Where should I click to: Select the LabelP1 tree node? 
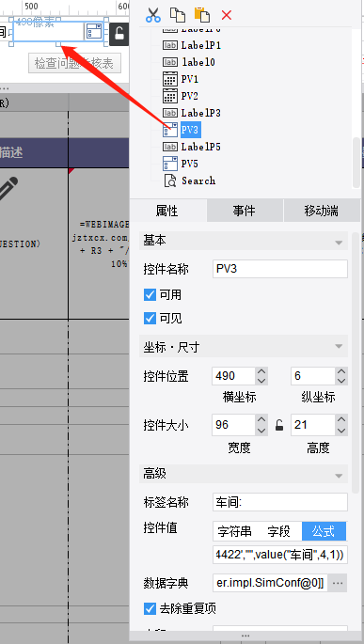[x=201, y=45]
